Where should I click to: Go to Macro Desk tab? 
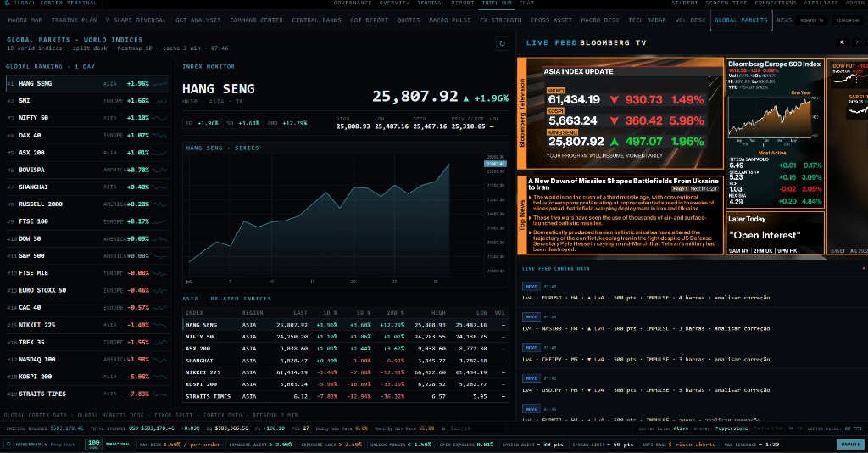point(599,20)
